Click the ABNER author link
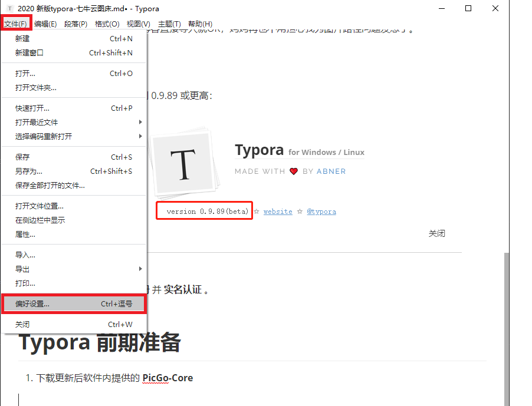The image size is (532, 406). 331,171
